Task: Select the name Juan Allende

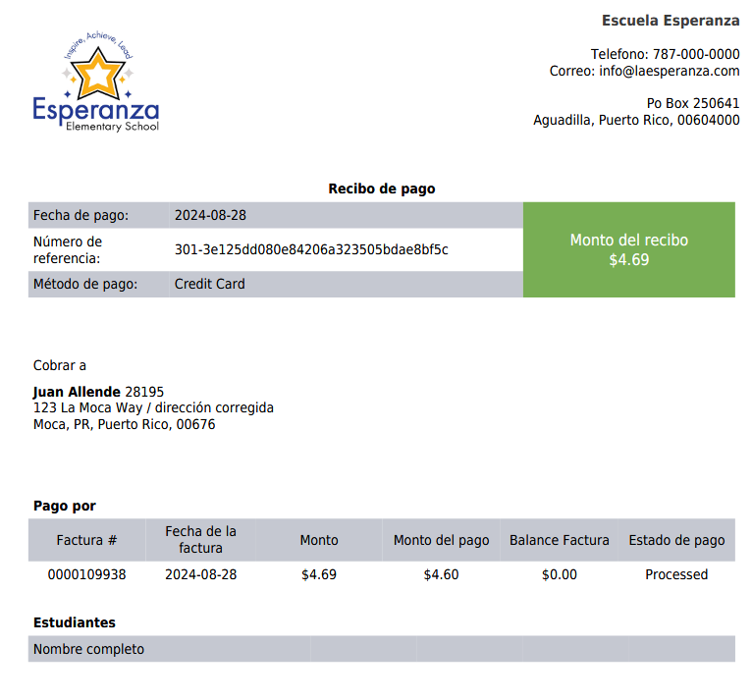Action: click(77, 392)
